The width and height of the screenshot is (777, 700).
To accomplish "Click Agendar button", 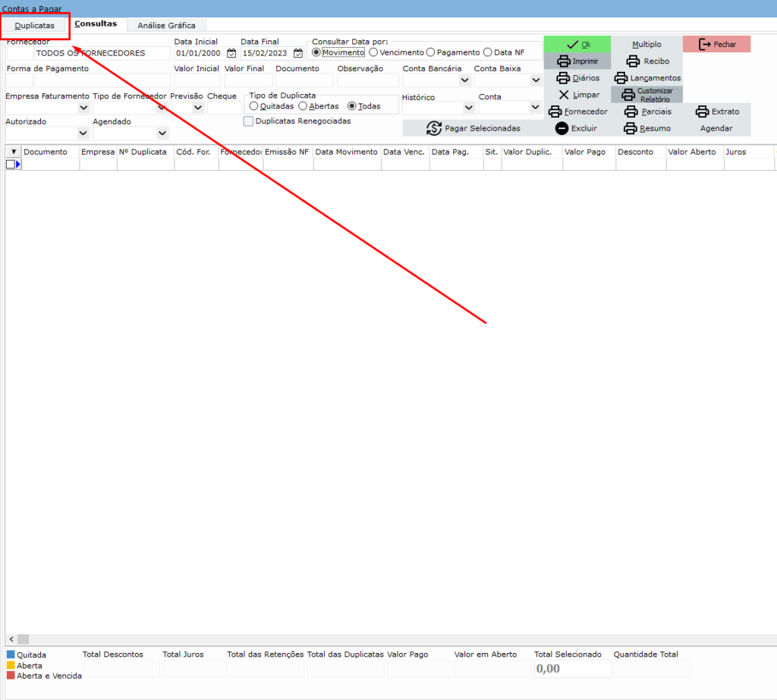I will 717,128.
